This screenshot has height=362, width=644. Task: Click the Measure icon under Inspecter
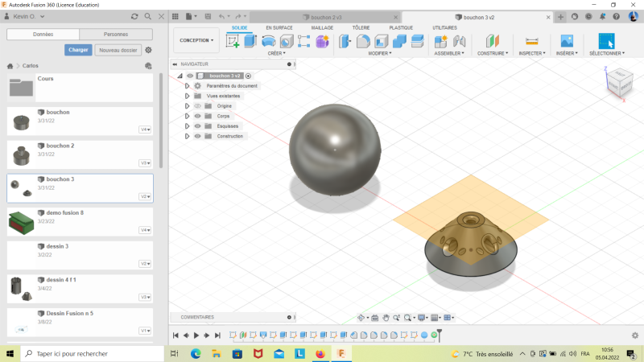(x=531, y=41)
